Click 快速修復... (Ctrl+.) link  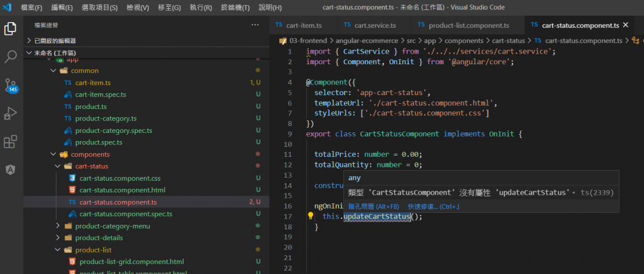[433, 207]
